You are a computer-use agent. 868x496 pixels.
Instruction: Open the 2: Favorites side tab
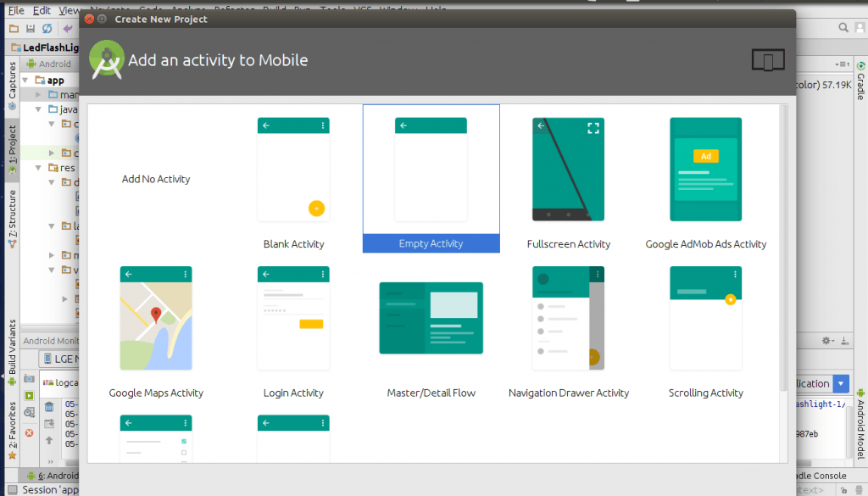(x=12, y=431)
